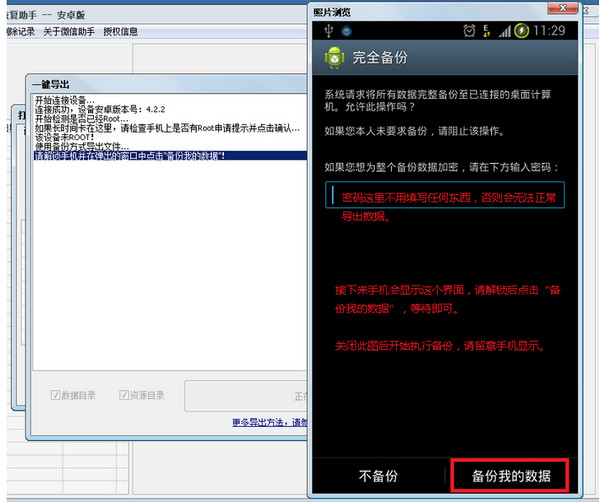Select log line 开始检测是否已经Root...
This screenshot has height=502, width=600.
click(x=82, y=119)
